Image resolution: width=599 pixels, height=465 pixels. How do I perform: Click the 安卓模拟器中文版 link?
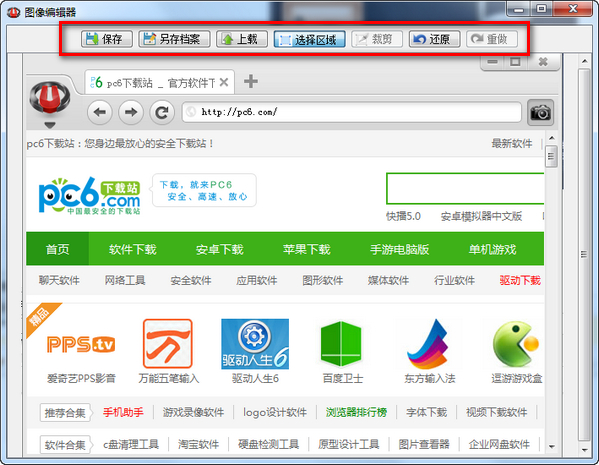coord(481,216)
